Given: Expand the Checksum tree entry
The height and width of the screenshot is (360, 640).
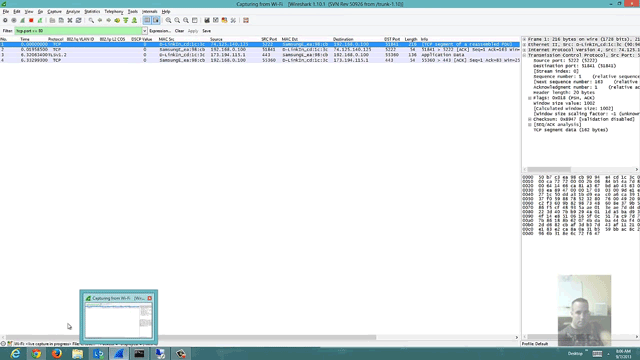Looking at the screenshot, I should click(x=530, y=119).
